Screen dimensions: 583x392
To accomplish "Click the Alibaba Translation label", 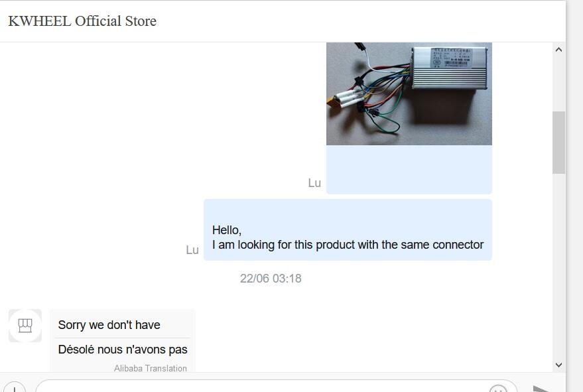I will pyautogui.click(x=150, y=368).
